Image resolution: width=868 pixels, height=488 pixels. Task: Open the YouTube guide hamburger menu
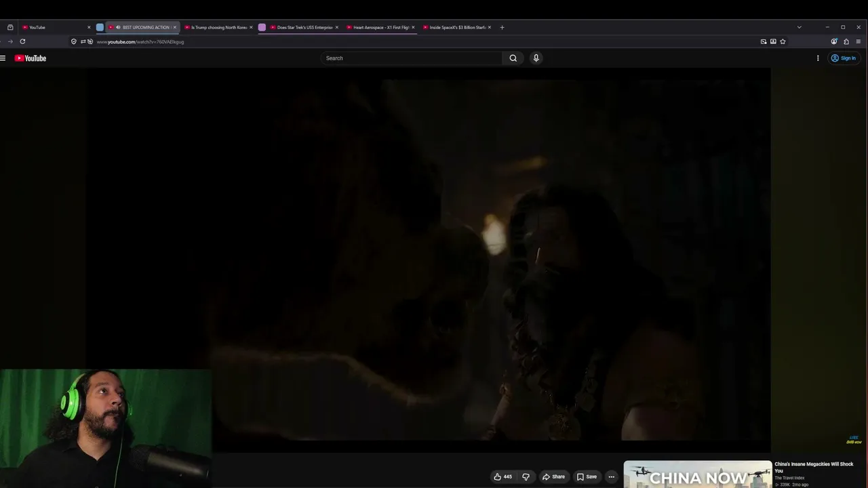coord(3,58)
